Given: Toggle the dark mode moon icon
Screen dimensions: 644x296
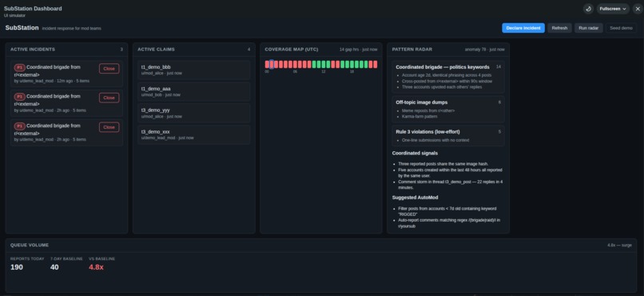Looking at the screenshot, I should click(x=588, y=9).
